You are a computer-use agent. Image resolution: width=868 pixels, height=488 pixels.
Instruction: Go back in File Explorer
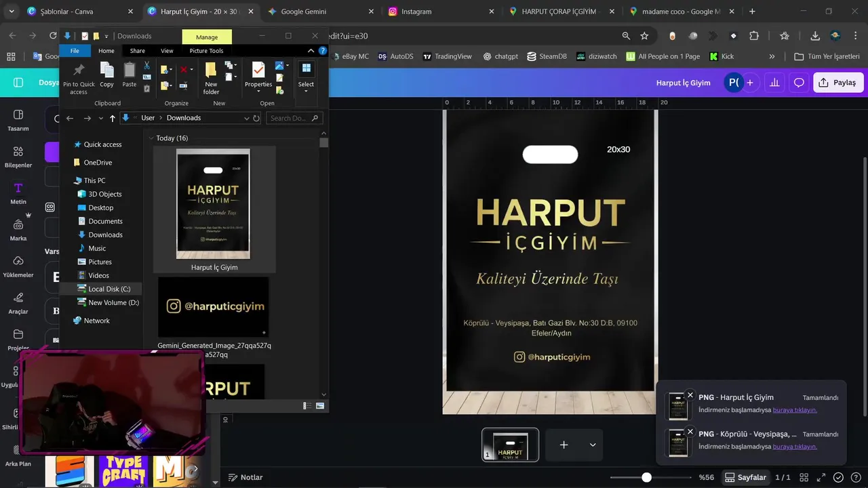pos(70,118)
